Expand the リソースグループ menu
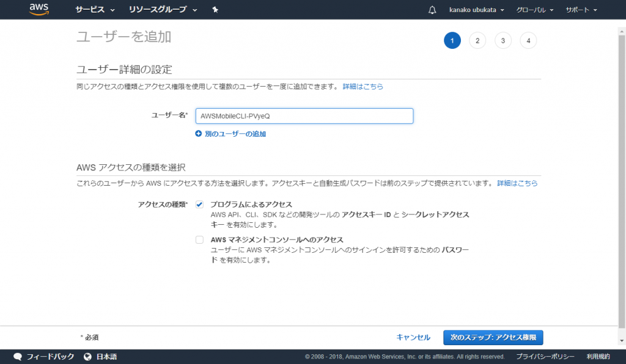 point(163,10)
